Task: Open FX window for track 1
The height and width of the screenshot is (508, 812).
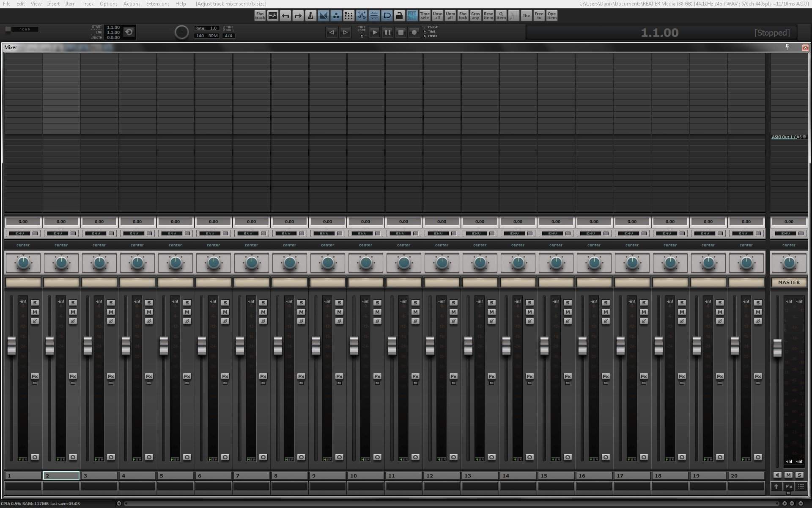Action: (35, 376)
